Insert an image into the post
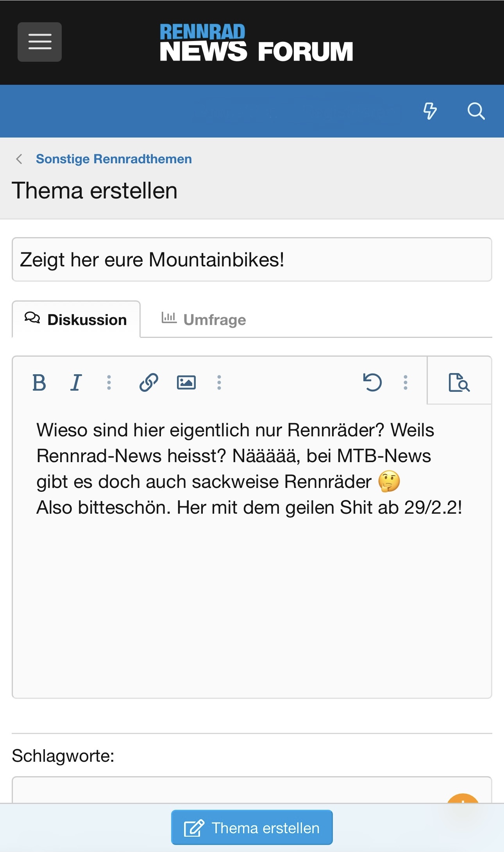This screenshot has width=504, height=852. (x=186, y=382)
